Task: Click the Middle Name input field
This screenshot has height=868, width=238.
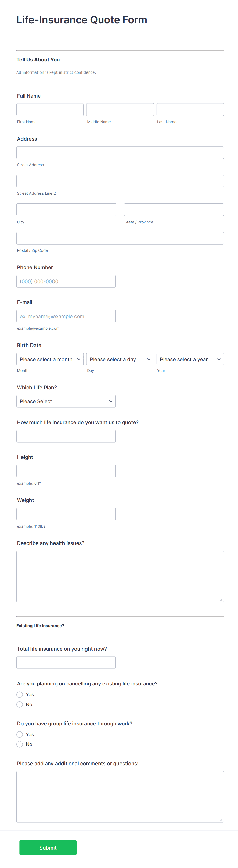Action: pos(120,109)
